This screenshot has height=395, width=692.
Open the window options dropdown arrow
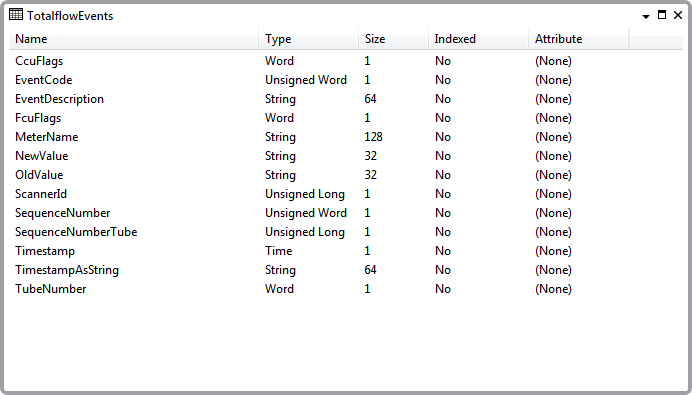pos(646,17)
